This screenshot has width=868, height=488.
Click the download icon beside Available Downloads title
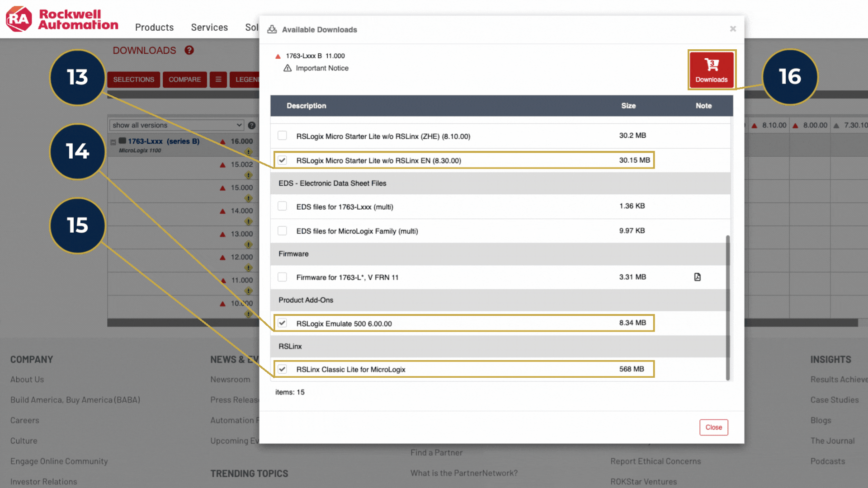point(272,29)
